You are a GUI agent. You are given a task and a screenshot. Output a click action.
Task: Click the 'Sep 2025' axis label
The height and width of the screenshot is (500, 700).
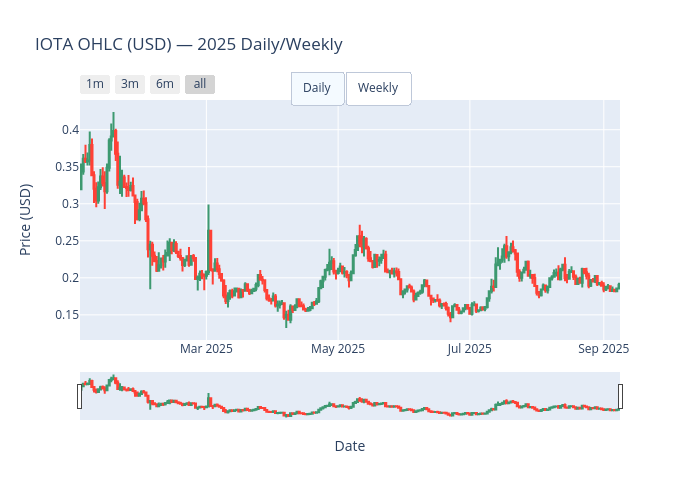603,349
